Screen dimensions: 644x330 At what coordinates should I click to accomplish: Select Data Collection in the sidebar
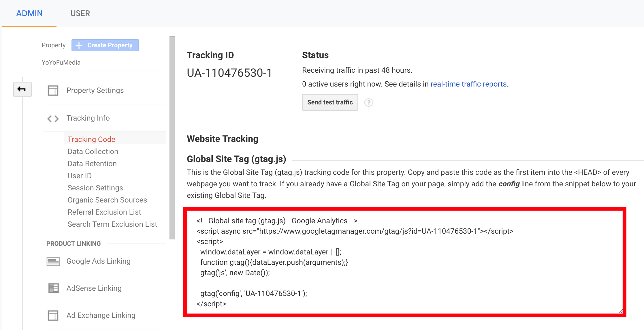(x=93, y=151)
